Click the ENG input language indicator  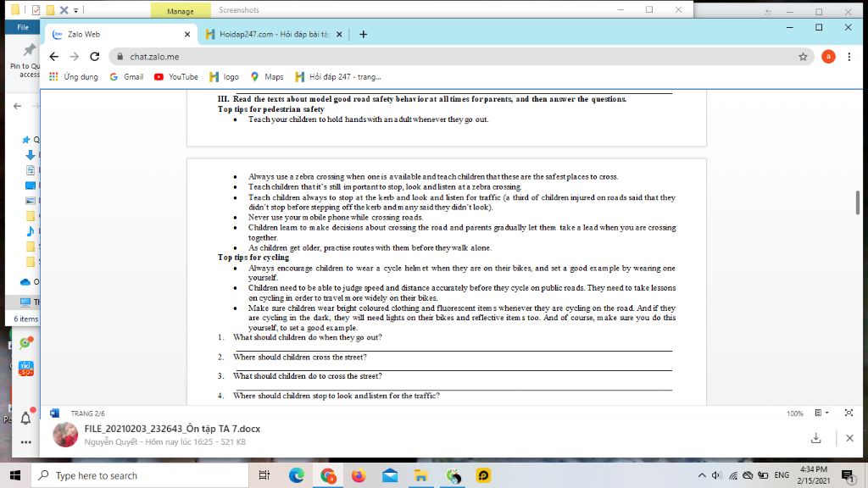click(782, 475)
